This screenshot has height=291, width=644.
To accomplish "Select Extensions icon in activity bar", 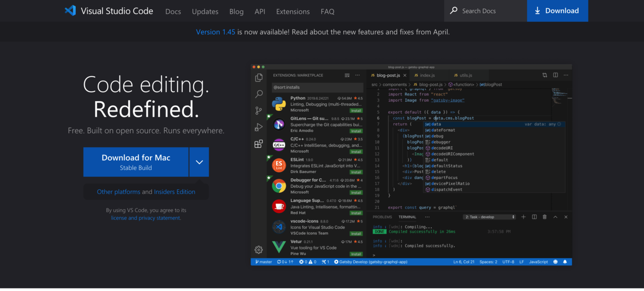I will [259, 144].
